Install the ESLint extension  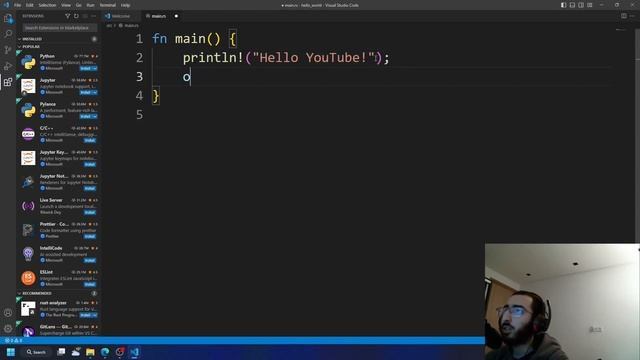coord(90,284)
